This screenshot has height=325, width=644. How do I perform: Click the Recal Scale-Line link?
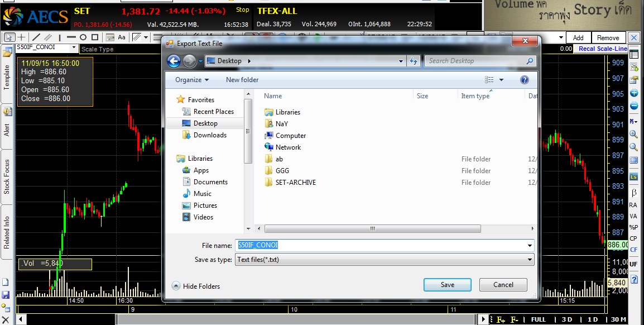point(603,49)
